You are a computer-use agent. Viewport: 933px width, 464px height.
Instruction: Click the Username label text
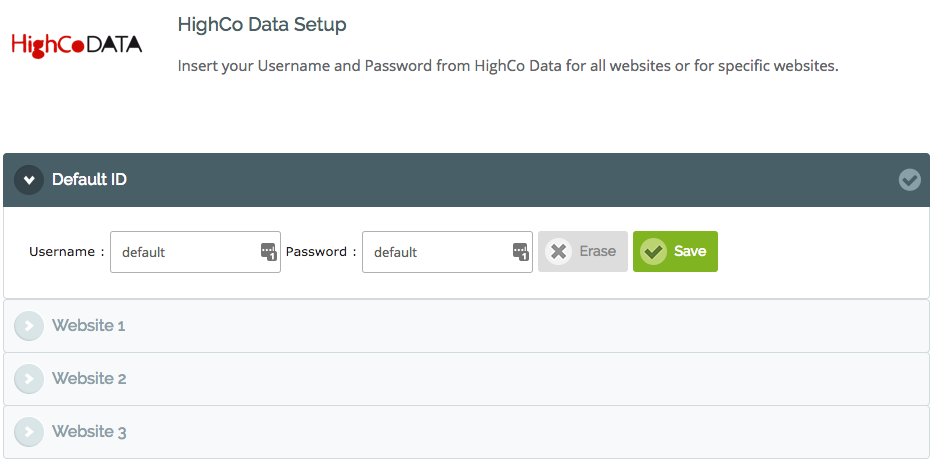(x=62, y=252)
